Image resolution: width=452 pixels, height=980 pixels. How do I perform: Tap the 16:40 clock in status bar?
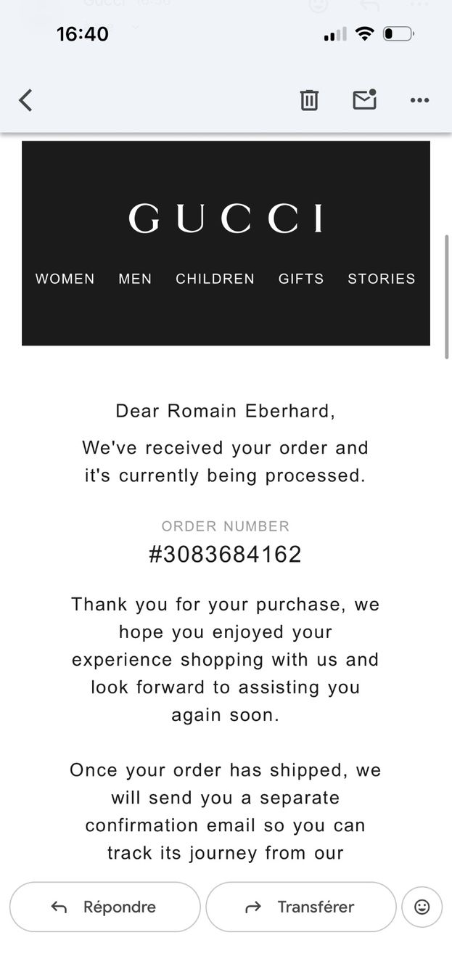tap(83, 34)
